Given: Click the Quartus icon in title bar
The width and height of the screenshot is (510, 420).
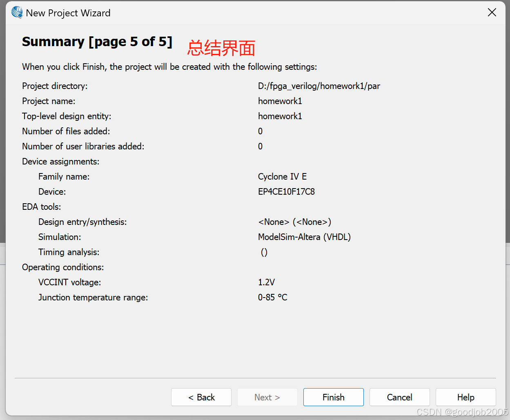Looking at the screenshot, I should 17,13.
